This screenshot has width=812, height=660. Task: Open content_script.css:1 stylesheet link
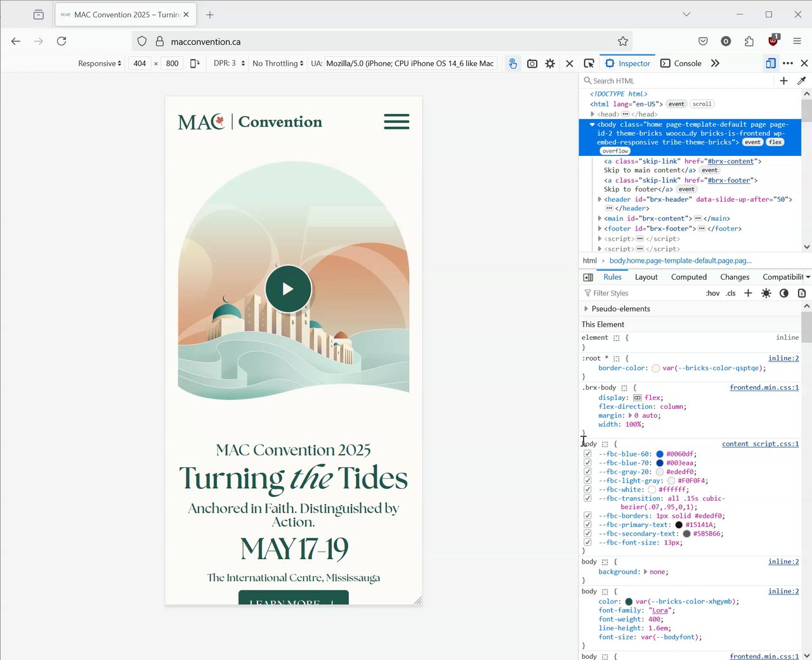coord(760,444)
